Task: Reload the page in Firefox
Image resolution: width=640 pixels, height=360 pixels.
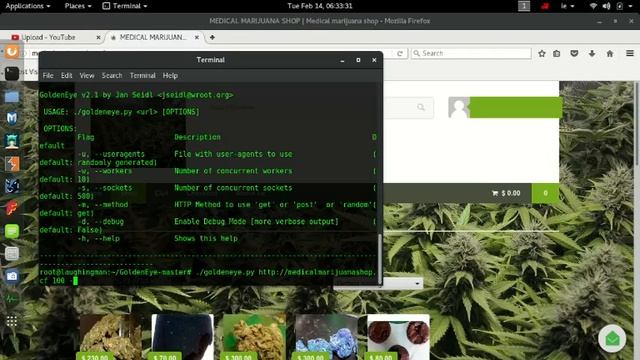Action: (400, 53)
